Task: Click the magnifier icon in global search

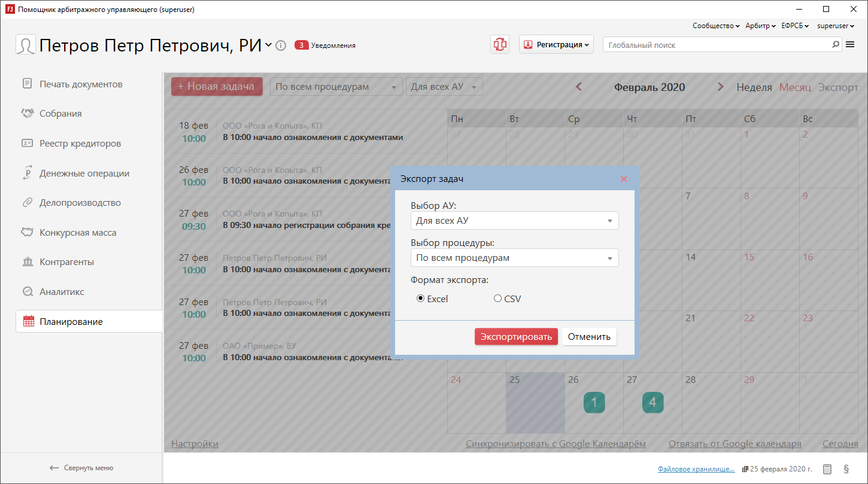Action: click(x=836, y=45)
